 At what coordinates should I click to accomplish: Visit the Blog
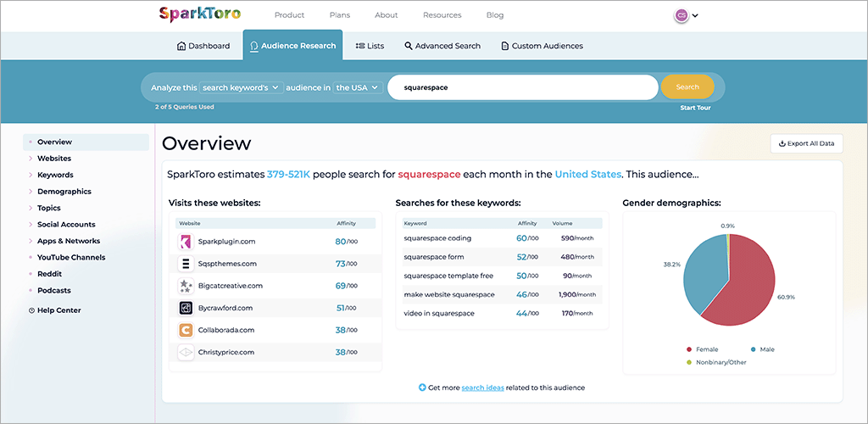click(495, 15)
